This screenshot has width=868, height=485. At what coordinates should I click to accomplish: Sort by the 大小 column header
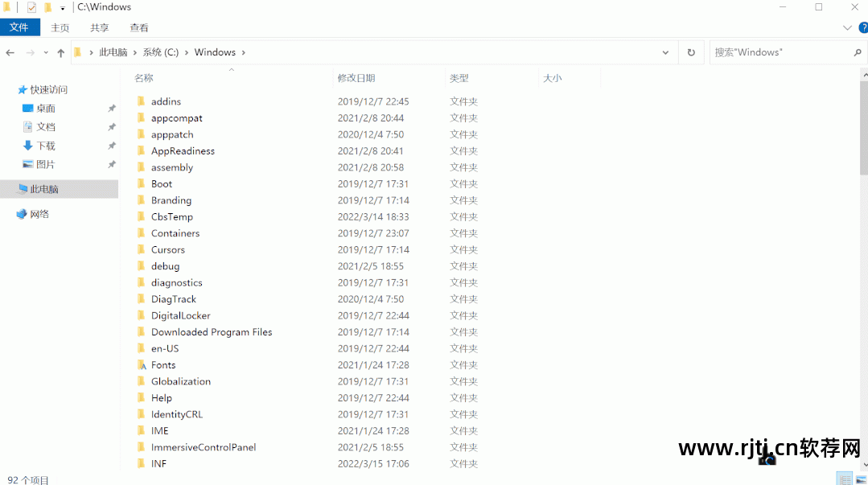(x=553, y=78)
